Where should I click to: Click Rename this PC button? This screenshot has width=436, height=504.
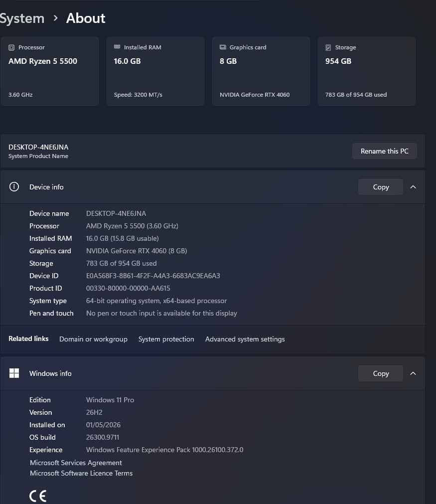click(x=385, y=151)
